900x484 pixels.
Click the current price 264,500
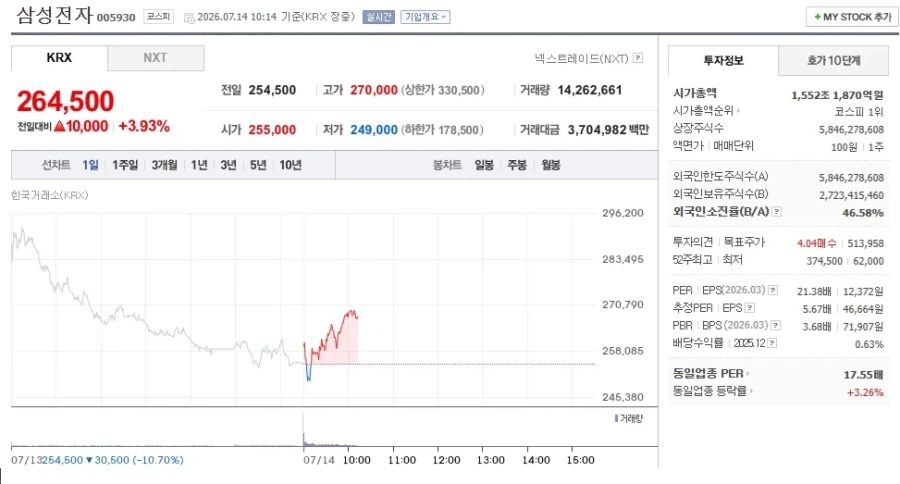coord(65,102)
